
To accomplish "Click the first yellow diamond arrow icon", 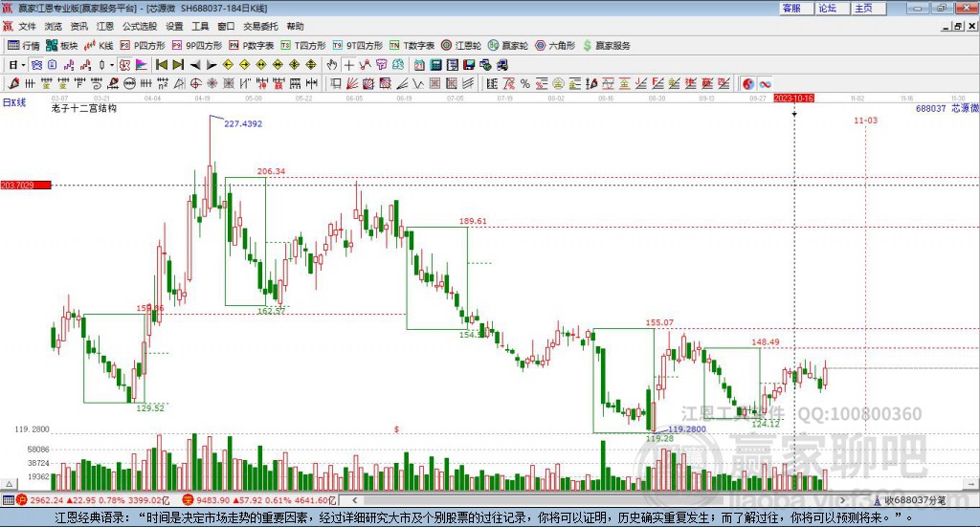I will (228, 65).
